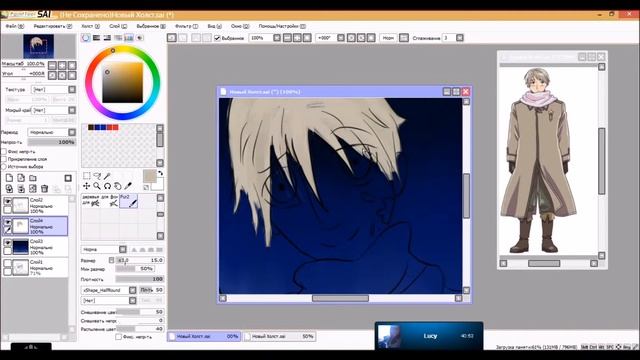
Task: Click the reference image window vertical scrollbar
Action: 601,161
